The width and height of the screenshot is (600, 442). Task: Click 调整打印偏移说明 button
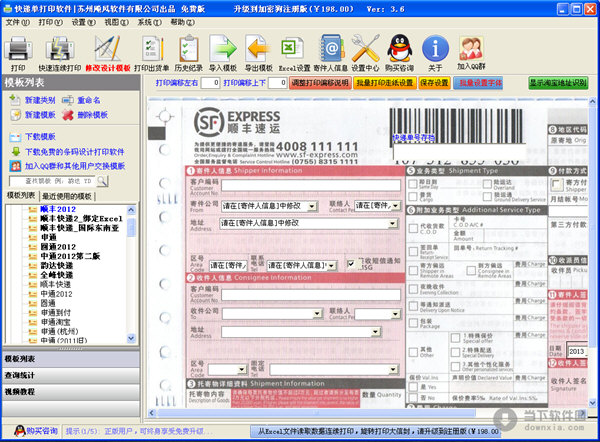coord(320,83)
